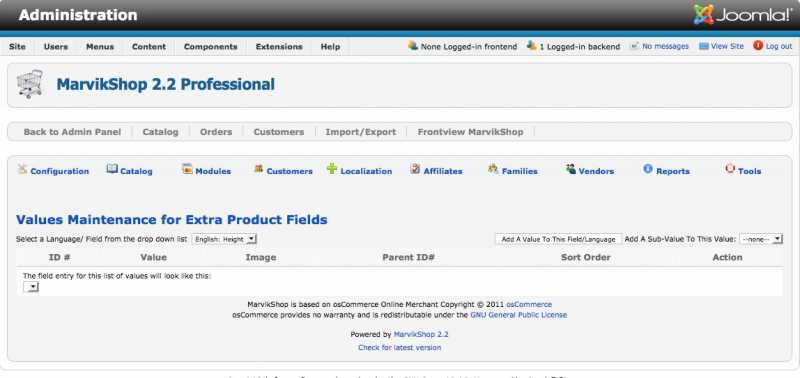Open the Components menu

click(211, 46)
